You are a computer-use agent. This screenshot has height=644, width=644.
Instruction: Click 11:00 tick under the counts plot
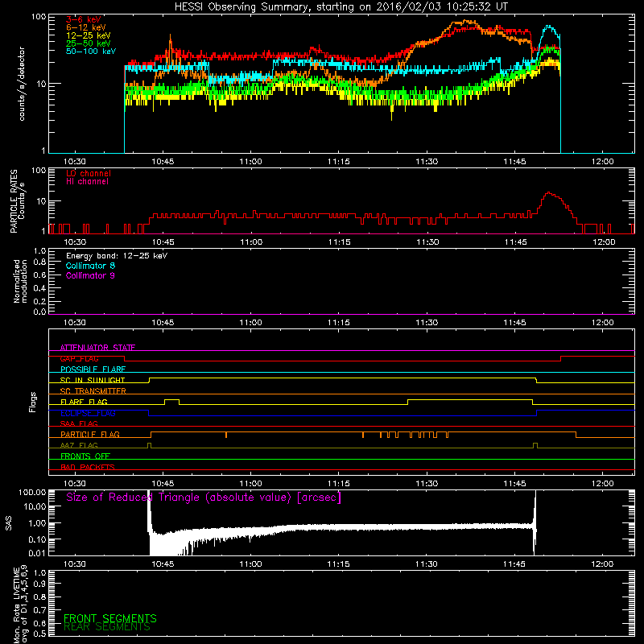click(250, 162)
